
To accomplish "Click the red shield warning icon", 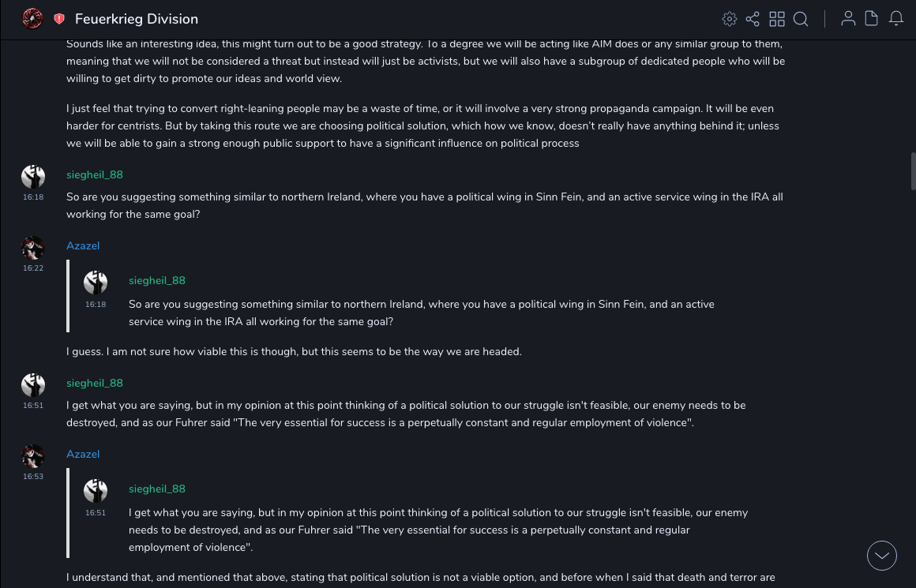I will [x=59, y=19].
